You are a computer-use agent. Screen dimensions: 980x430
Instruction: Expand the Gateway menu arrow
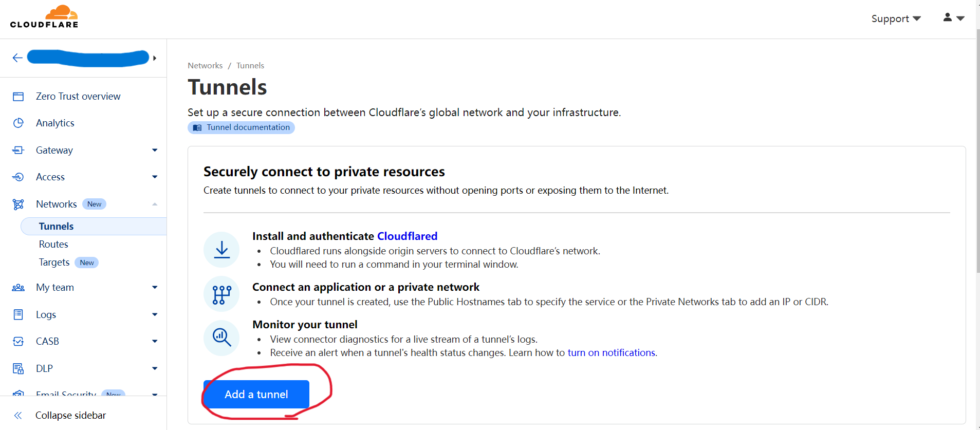coord(155,150)
